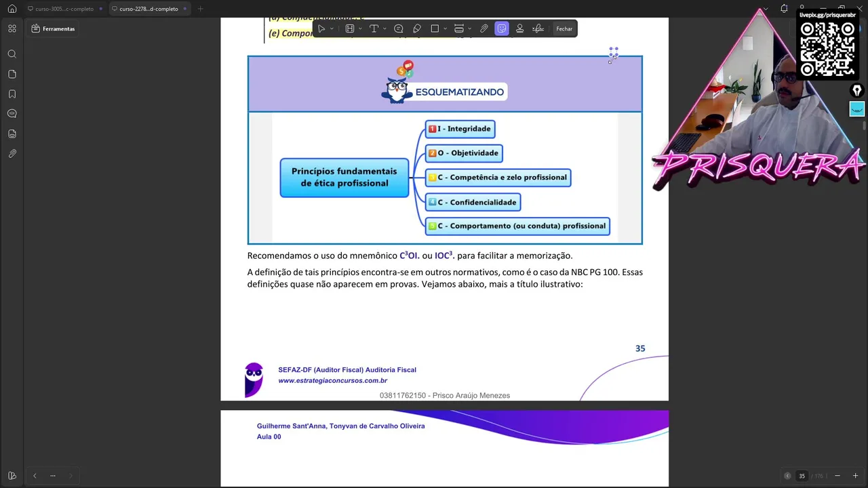The height and width of the screenshot is (488, 868).
Task: Select the signature tool
Action: [538, 28]
